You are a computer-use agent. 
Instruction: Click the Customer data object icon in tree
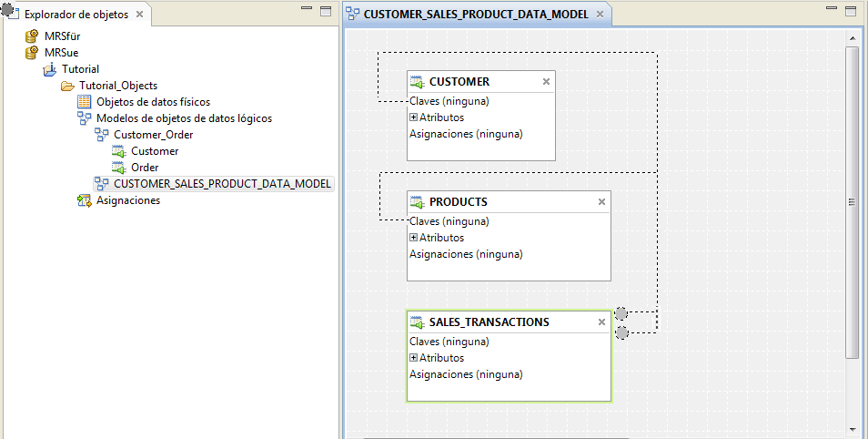tap(119, 151)
